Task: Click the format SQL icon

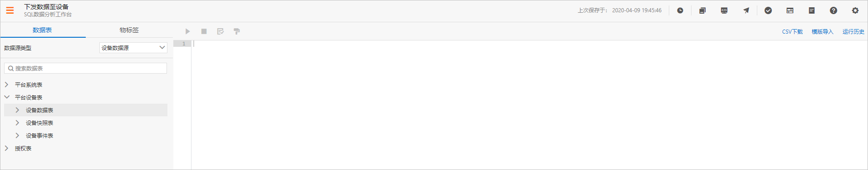Action: coord(221,31)
